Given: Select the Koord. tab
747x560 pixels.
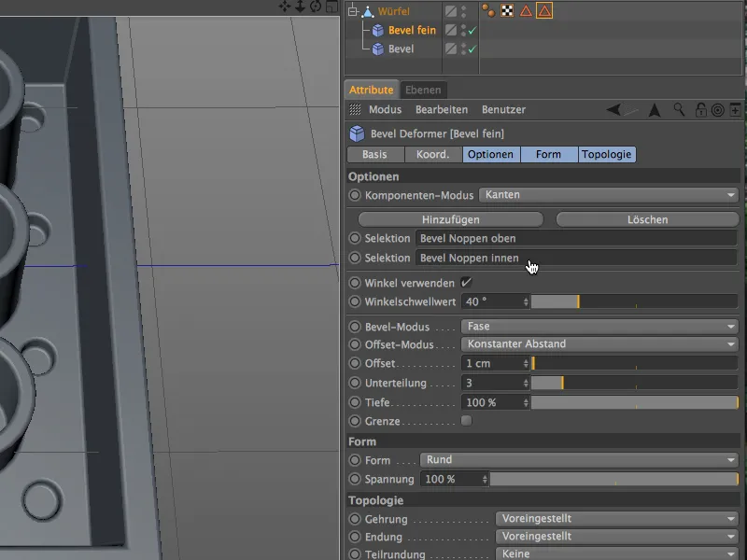Looking at the screenshot, I should click(x=433, y=154).
